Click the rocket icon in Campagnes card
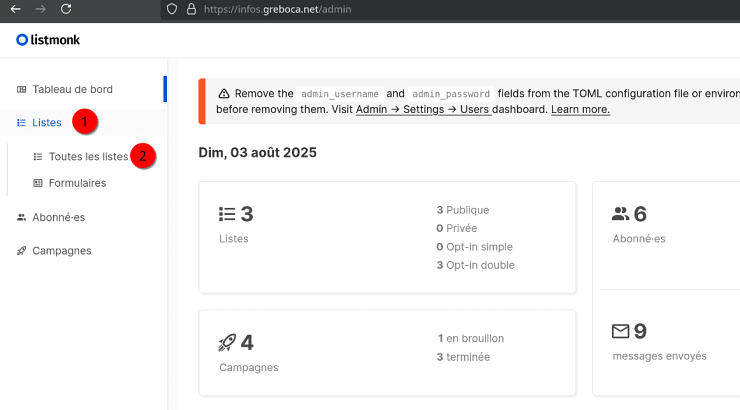This screenshot has width=740, height=410. tap(227, 343)
